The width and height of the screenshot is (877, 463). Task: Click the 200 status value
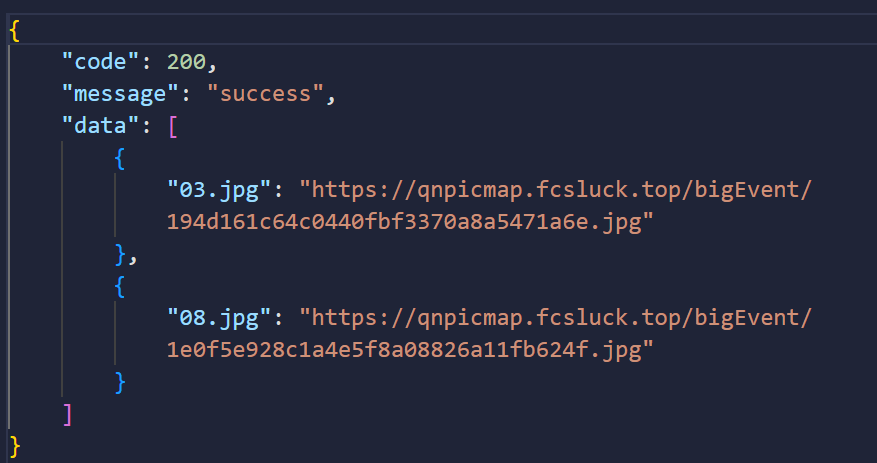click(x=187, y=62)
